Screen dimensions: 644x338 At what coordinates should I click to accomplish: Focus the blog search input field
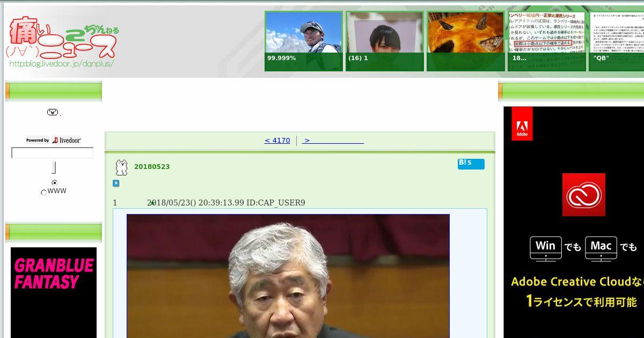coord(52,153)
